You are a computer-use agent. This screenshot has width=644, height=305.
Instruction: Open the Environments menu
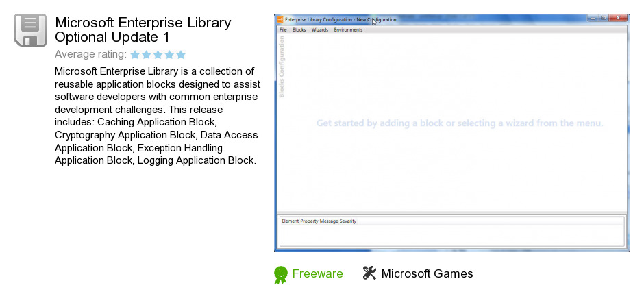click(348, 30)
